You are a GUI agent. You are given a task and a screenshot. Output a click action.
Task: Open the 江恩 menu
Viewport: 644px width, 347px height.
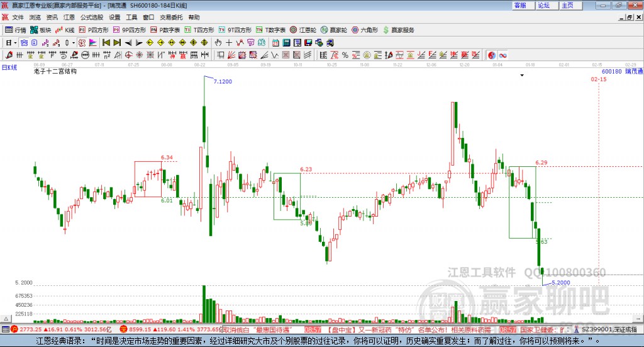[x=69, y=17]
